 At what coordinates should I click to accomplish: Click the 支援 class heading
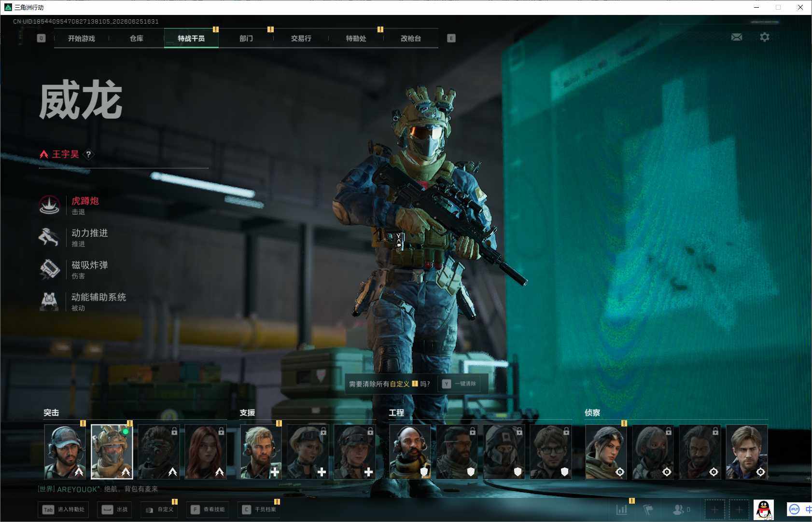click(x=247, y=412)
